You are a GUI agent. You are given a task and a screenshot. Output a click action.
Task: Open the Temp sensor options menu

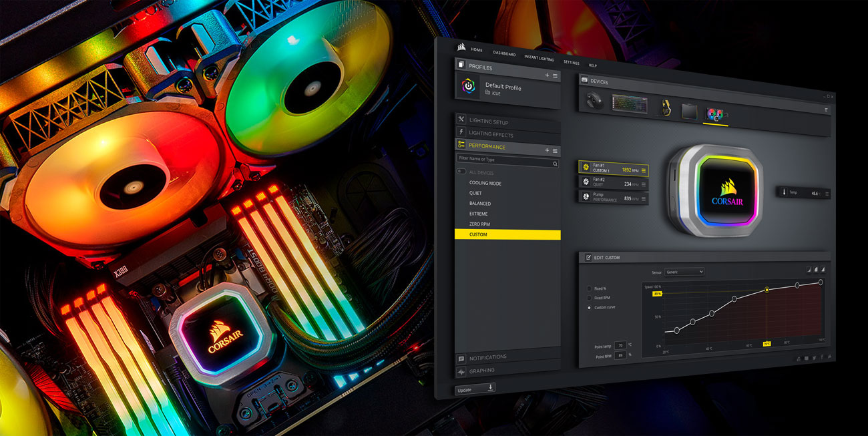tap(827, 194)
